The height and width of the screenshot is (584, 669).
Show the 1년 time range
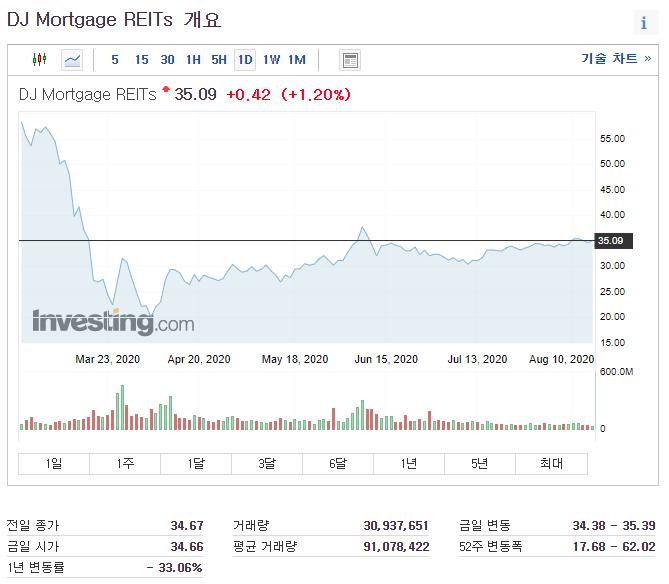[x=409, y=464]
